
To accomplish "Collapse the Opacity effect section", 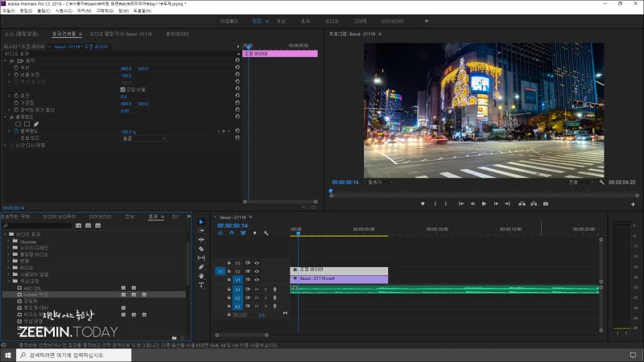I will (6, 117).
